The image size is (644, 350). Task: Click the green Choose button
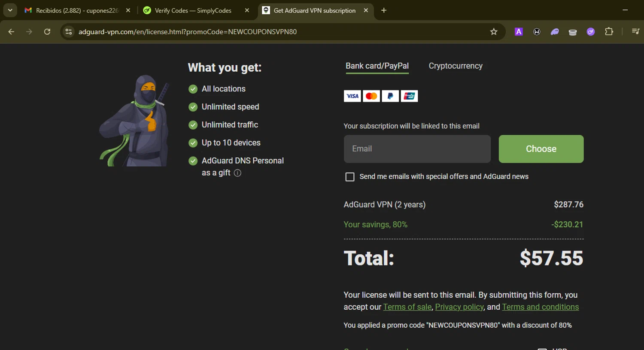point(541,149)
